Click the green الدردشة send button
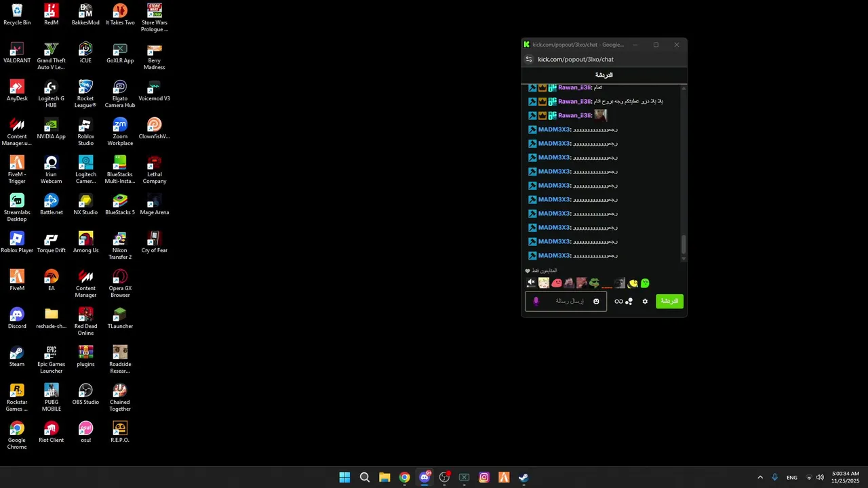The width and height of the screenshot is (868, 488). click(669, 301)
